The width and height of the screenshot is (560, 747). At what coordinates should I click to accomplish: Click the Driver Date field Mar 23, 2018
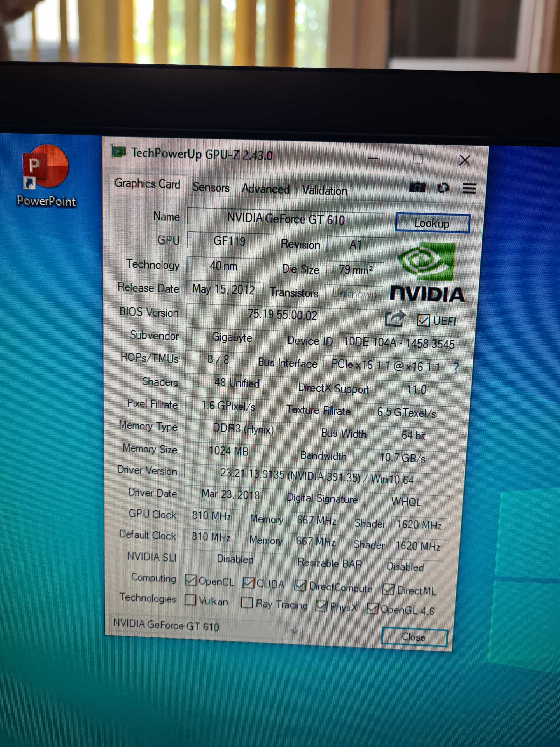[230, 494]
